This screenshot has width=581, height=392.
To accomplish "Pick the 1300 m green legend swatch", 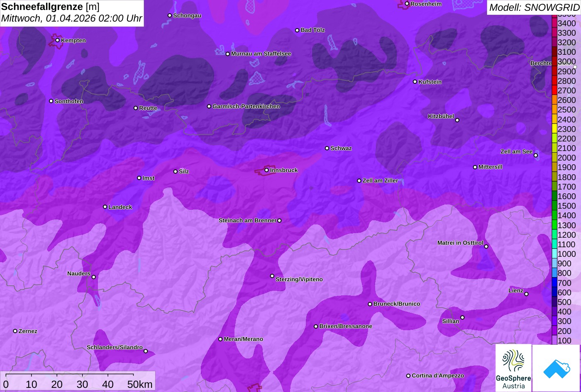I will pyautogui.click(x=554, y=225).
